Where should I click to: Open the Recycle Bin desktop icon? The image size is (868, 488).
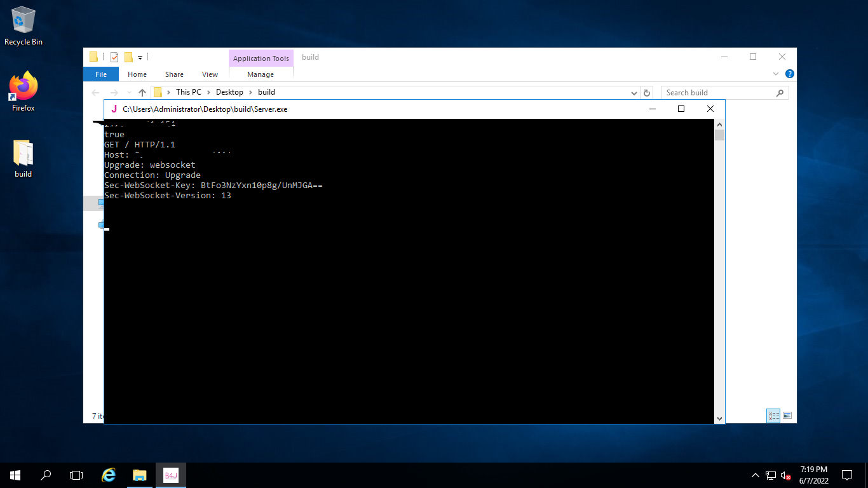(x=24, y=25)
